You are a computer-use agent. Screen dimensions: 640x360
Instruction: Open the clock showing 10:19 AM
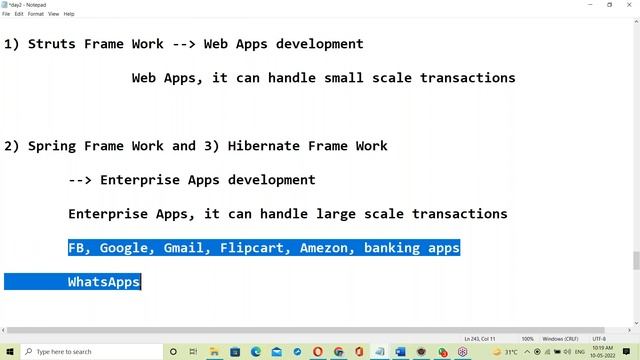click(x=602, y=351)
